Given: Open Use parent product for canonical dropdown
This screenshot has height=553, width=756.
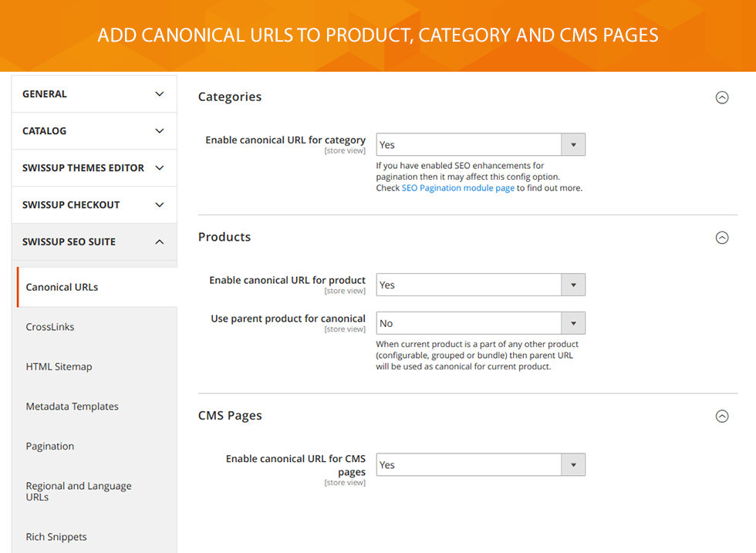Looking at the screenshot, I should [481, 323].
